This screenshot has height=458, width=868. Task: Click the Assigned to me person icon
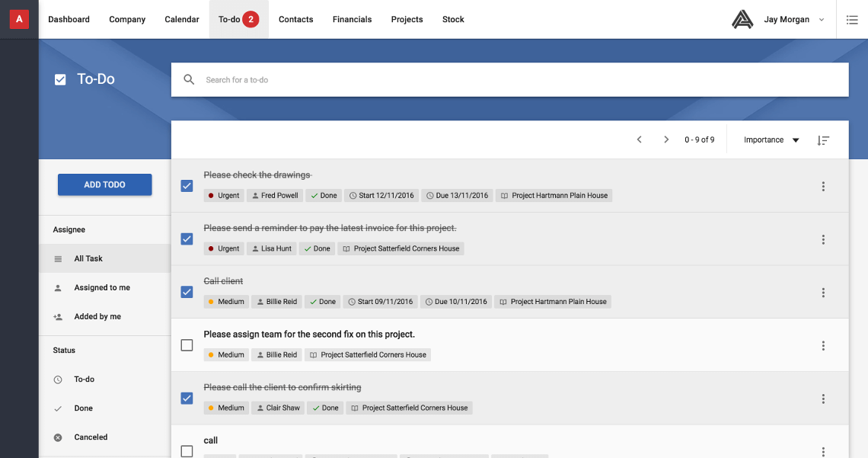58,288
